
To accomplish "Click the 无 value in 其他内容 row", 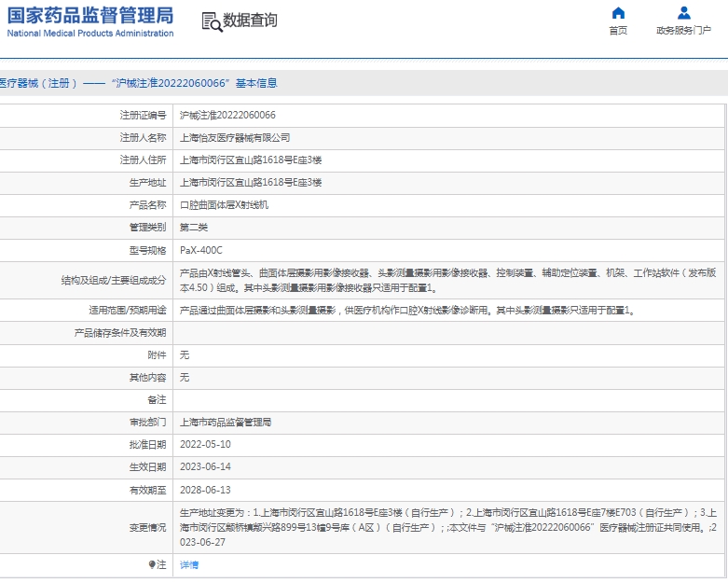I will point(185,377).
